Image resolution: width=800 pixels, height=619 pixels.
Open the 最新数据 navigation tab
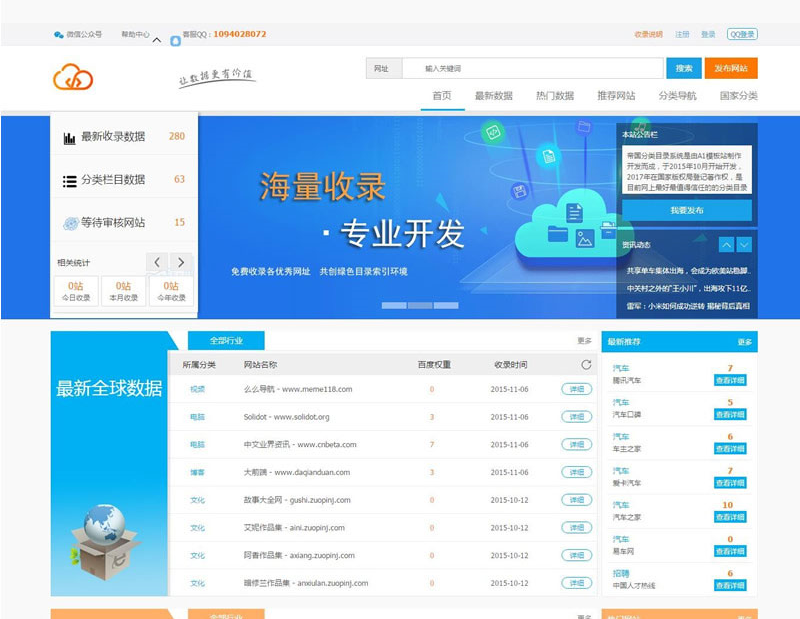pos(493,96)
